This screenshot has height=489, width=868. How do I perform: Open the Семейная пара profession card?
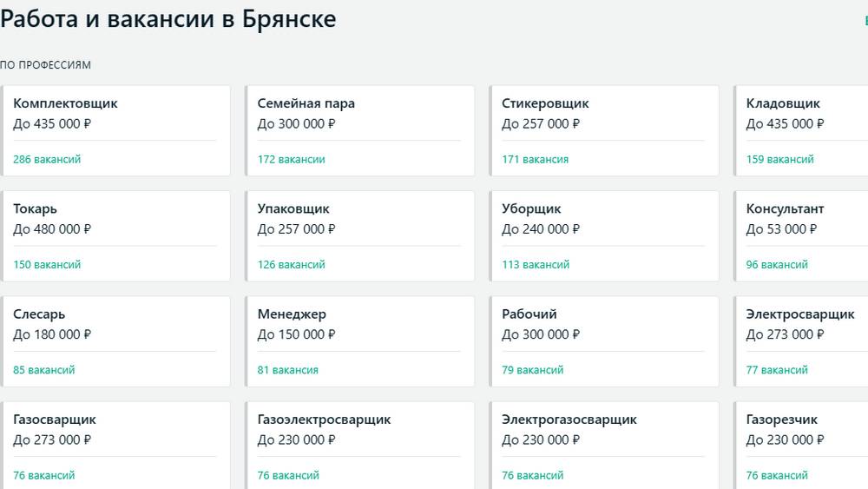(x=360, y=130)
